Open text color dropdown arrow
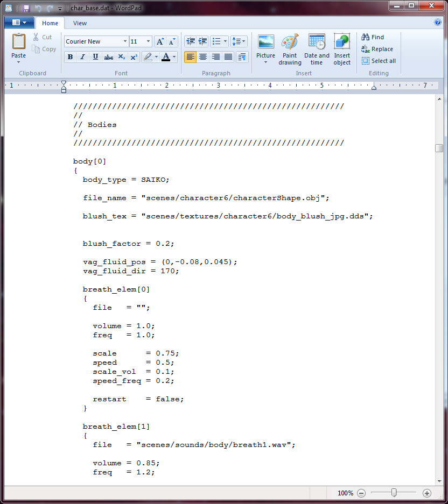The width and height of the screenshot is (448, 504). (x=174, y=57)
